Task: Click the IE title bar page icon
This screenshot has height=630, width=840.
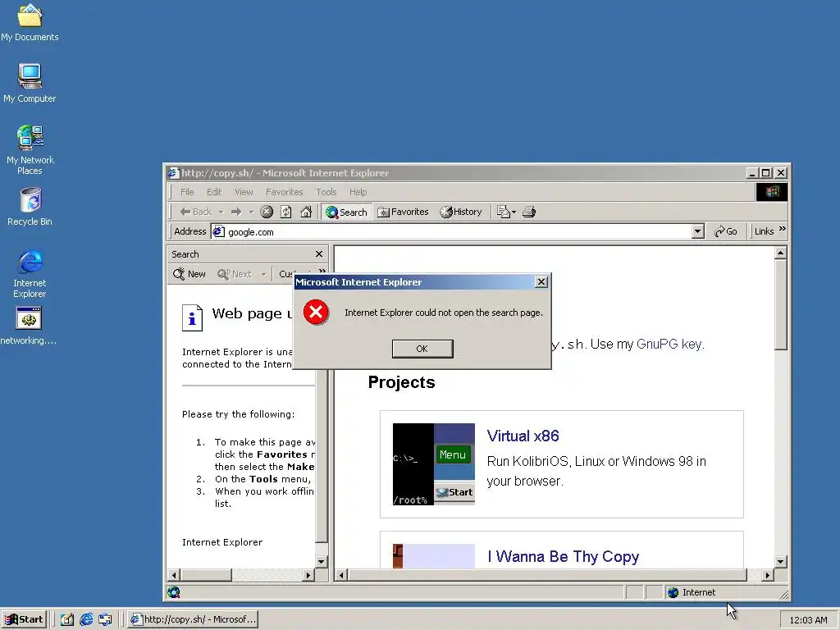Action: [x=172, y=172]
